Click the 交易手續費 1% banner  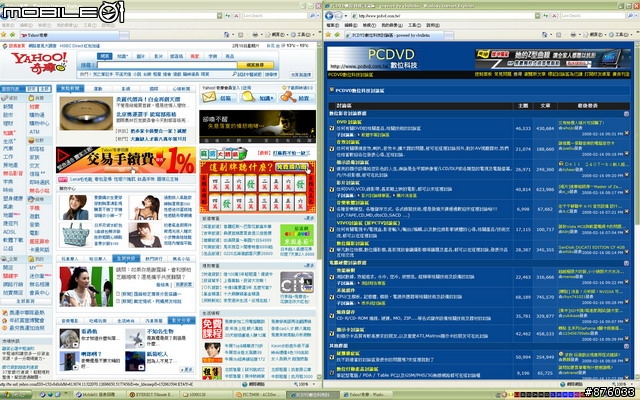click(x=126, y=160)
